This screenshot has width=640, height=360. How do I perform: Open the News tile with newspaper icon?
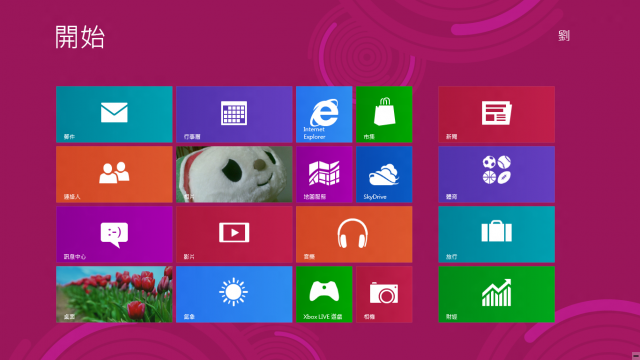[497, 114]
